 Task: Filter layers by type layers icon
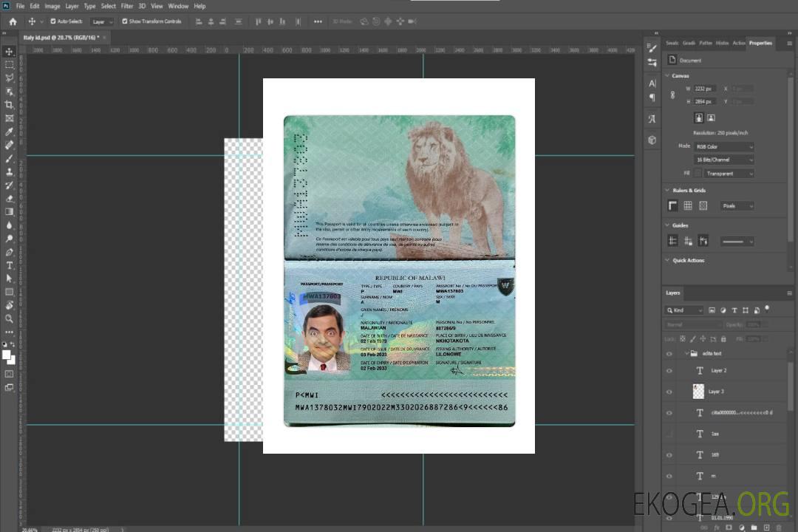[x=734, y=310]
